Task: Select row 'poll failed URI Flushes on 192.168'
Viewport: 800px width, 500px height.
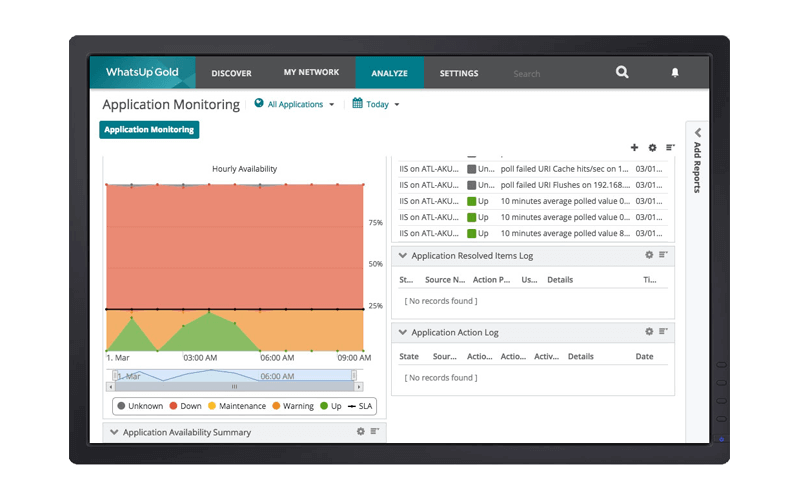Action: pyautogui.click(x=531, y=185)
